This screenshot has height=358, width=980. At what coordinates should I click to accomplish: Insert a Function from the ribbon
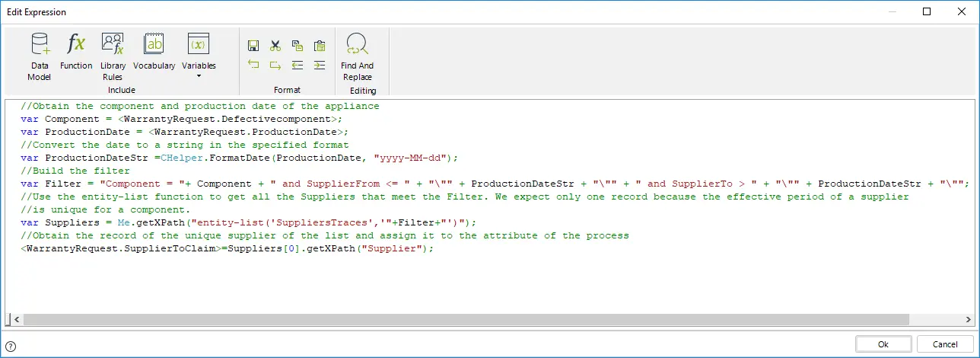pos(76,52)
